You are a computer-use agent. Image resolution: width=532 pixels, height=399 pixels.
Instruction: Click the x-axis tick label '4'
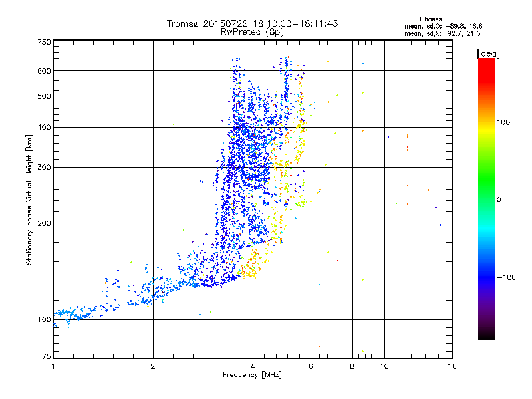(x=253, y=366)
